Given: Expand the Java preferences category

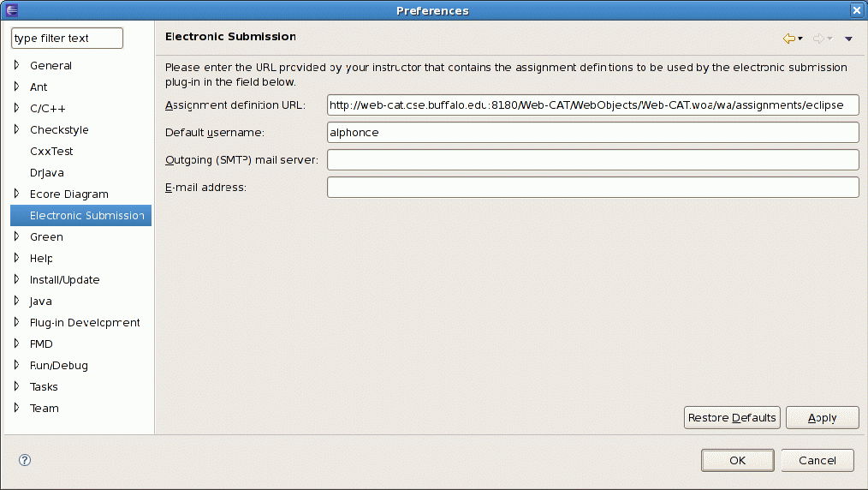Looking at the screenshot, I should 16,301.
